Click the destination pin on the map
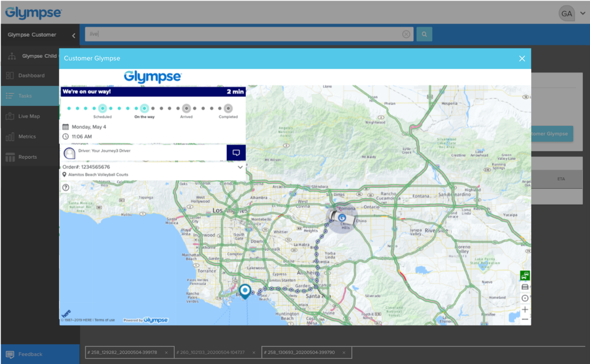590x364 pixels. tap(245, 290)
